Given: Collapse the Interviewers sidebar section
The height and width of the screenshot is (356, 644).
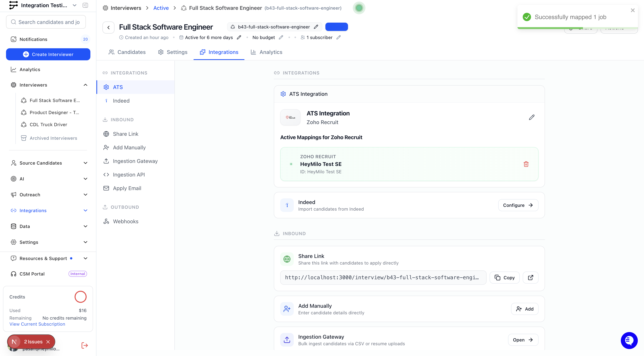Looking at the screenshot, I should point(85,85).
